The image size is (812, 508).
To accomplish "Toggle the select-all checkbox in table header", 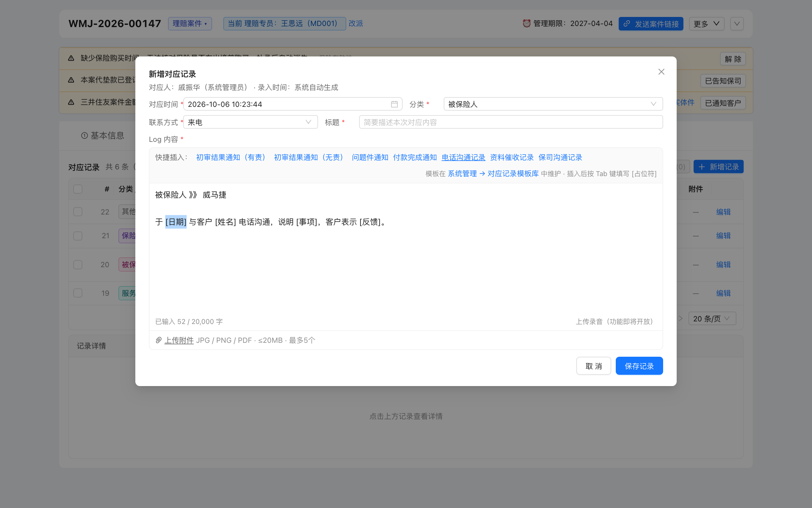I will [78, 189].
